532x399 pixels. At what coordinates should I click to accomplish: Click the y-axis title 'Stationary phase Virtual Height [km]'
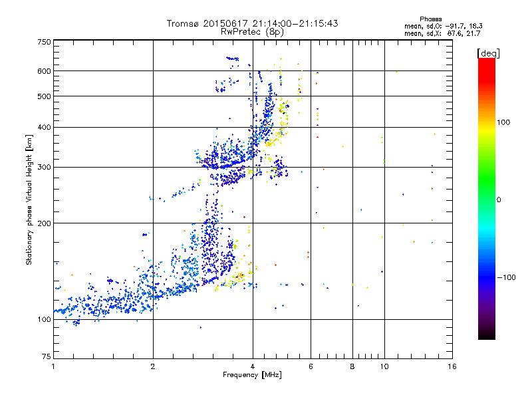pos(29,199)
